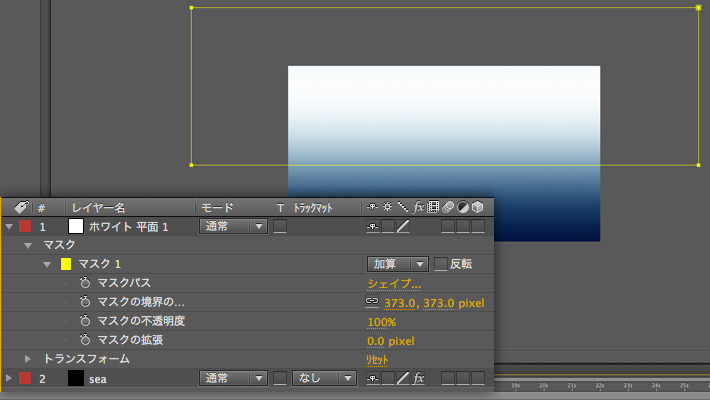The height and width of the screenshot is (400, 710).
Task: Toggle the 反転 invert mask checkbox
Action: pyautogui.click(x=441, y=264)
